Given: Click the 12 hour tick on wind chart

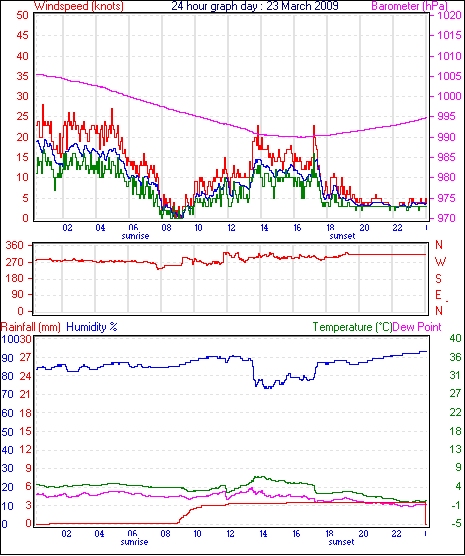Looking at the screenshot, I should click(231, 227).
